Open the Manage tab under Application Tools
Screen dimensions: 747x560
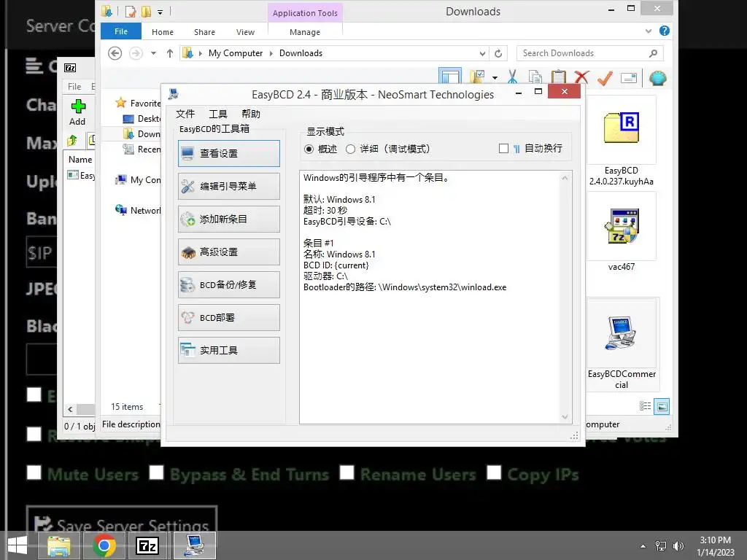point(305,32)
